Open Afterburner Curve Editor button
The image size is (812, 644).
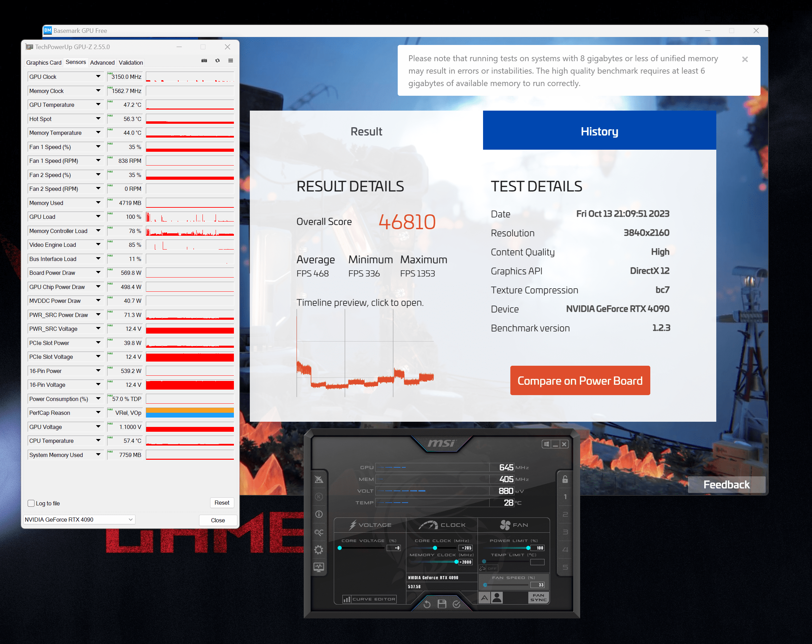[369, 599]
